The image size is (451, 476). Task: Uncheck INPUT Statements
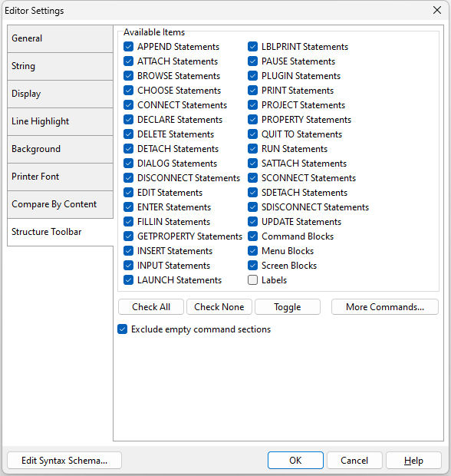128,266
